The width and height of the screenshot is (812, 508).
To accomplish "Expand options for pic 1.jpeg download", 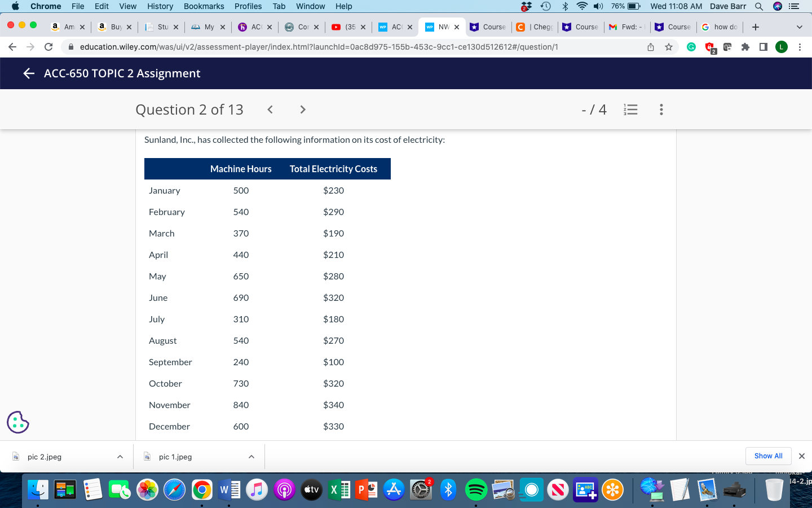I will click(251, 457).
